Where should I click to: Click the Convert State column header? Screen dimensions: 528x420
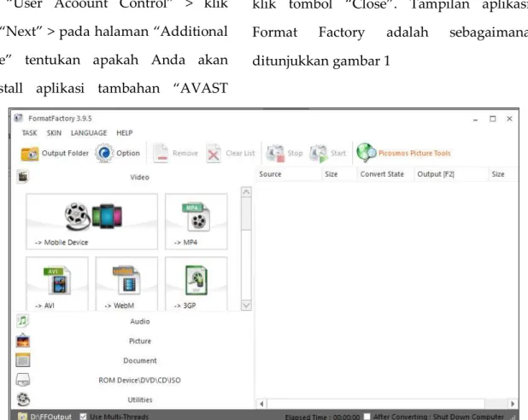tap(385, 174)
